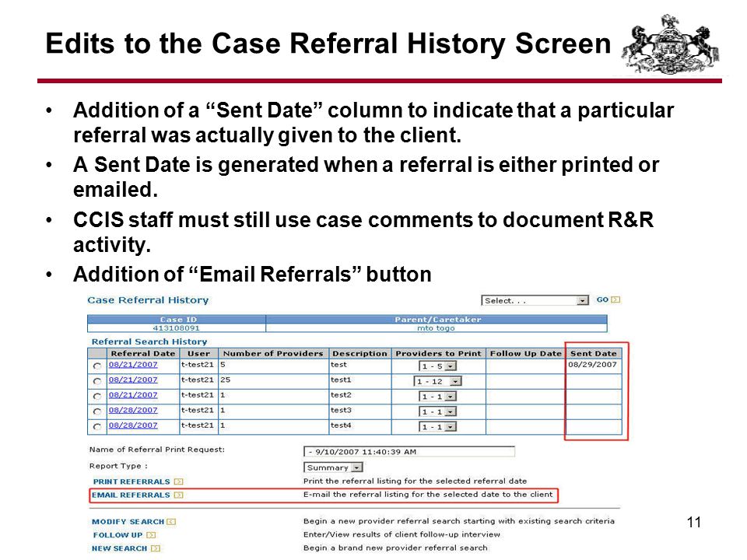Screen dimensions: 747x560
Task: Pick the radio button for the test3 row
Action: click(97, 411)
